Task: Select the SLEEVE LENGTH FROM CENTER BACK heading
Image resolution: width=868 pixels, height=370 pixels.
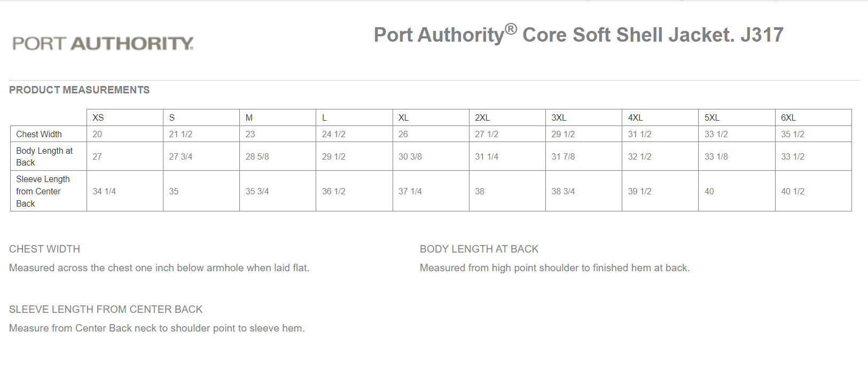Action: (x=106, y=309)
